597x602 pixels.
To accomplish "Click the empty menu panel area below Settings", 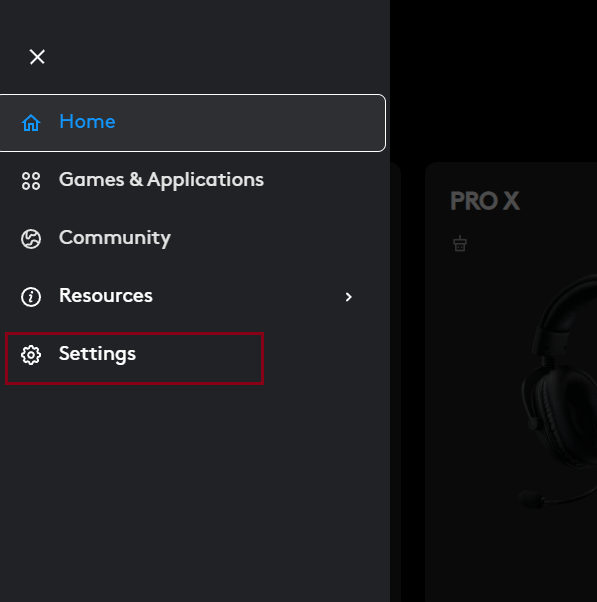I will click(195, 493).
